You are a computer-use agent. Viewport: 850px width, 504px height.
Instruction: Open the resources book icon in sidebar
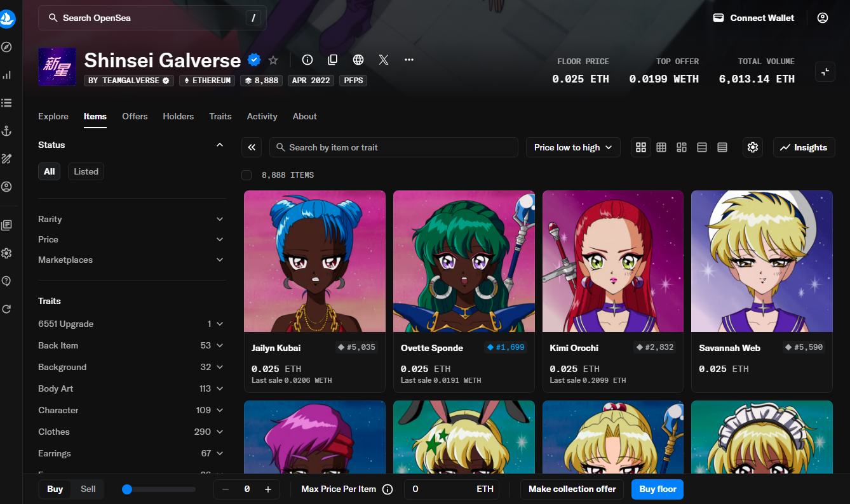pyautogui.click(x=7, y=225)
